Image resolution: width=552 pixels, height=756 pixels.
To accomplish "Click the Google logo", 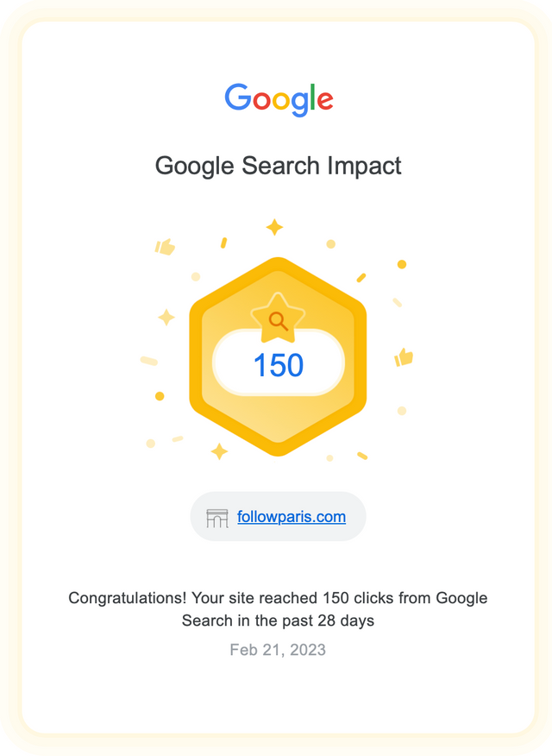I will (279, 99).
